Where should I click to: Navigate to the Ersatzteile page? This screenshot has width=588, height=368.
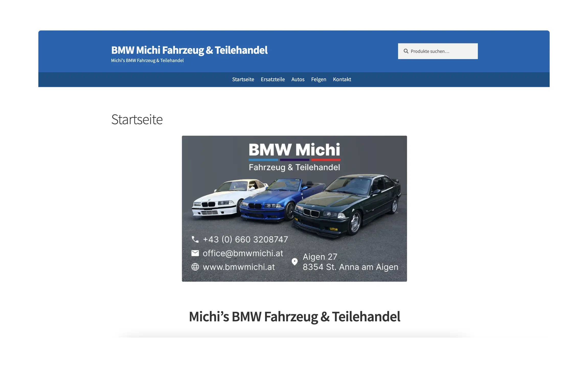pyautogui.click(x=273, y=79)
